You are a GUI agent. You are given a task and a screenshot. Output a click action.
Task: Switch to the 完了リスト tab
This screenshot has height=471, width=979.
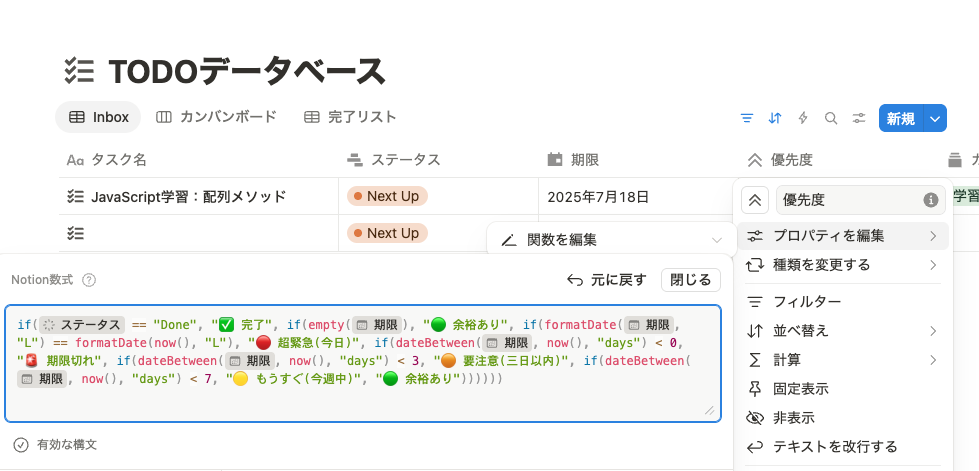coord(350,117)
